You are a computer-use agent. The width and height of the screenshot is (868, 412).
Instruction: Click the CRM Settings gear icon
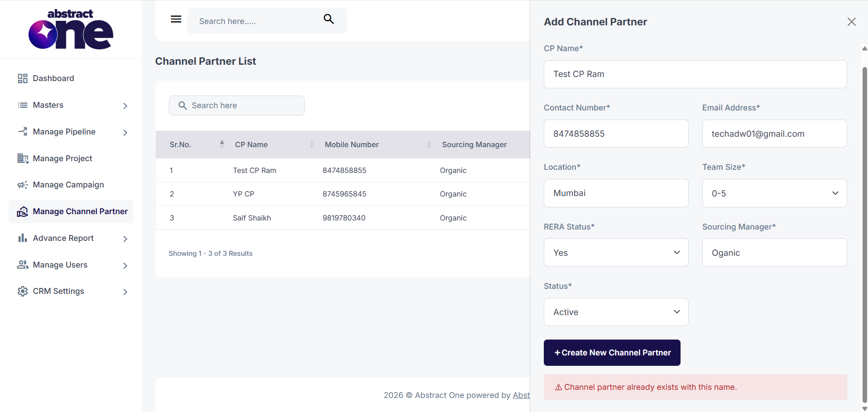pyautogui.click(x=23, y=291)
